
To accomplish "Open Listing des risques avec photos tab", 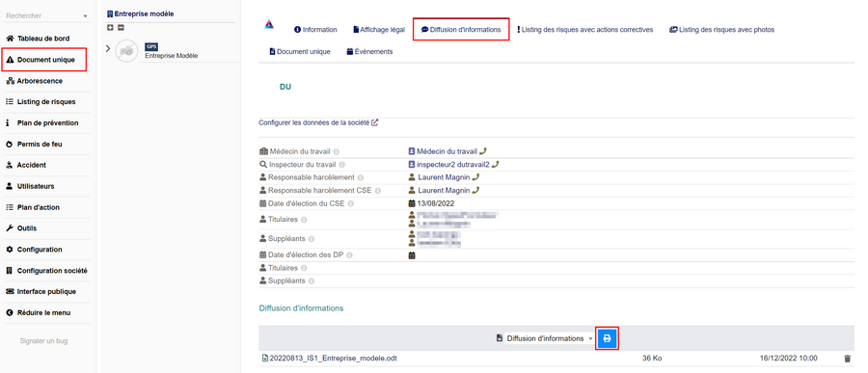I will coord(721,30).
